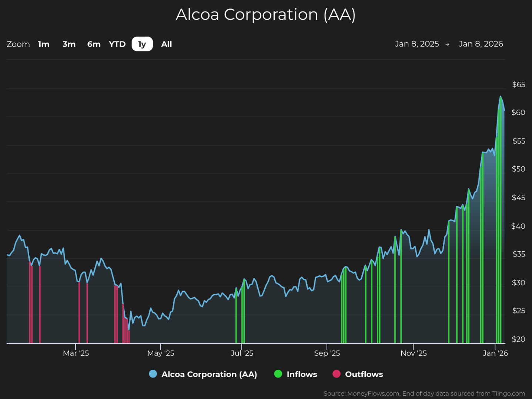
Task: Hide the Inflows series label
Action: 302,374
